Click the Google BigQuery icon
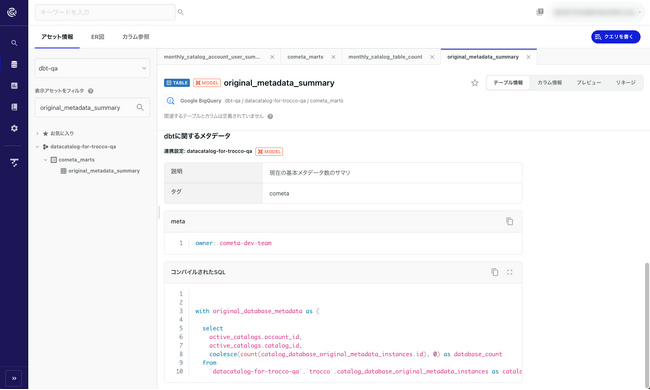The image size is (650, 390). (x=170, y=101)
